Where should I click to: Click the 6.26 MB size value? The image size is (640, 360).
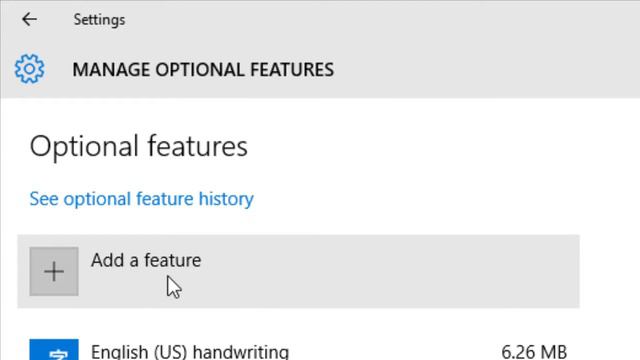534,351
